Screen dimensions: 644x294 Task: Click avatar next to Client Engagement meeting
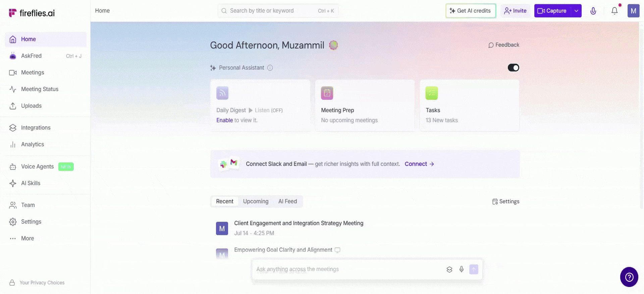(222, 228)
